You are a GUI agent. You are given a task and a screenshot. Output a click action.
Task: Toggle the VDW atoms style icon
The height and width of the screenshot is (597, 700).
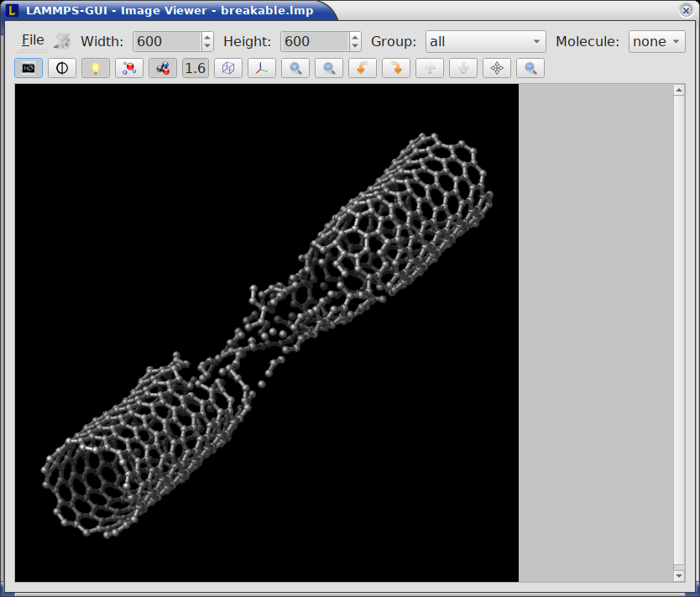(x=129, y=68)
